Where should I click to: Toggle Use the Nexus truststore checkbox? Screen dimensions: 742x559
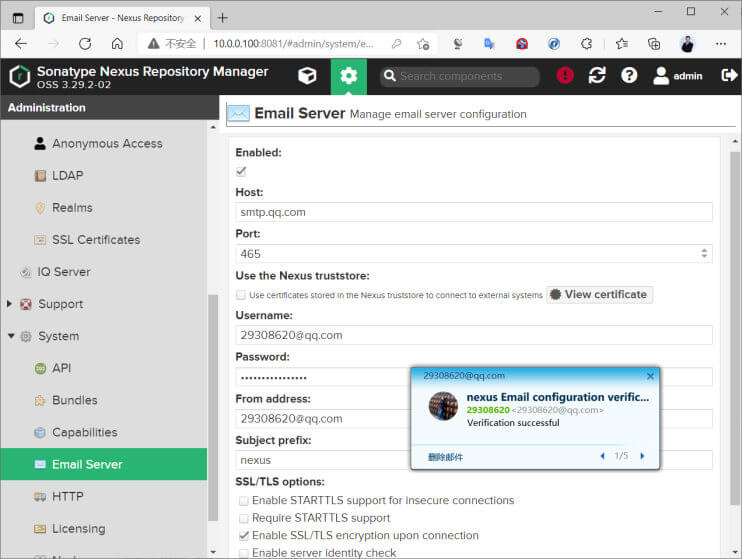pos(241,295)
